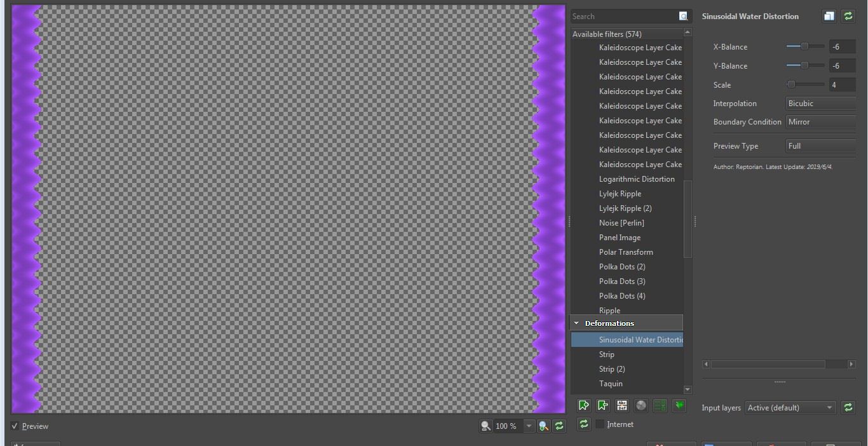
Task: Enable the Internet checkbox
Action: coord(599,424)
